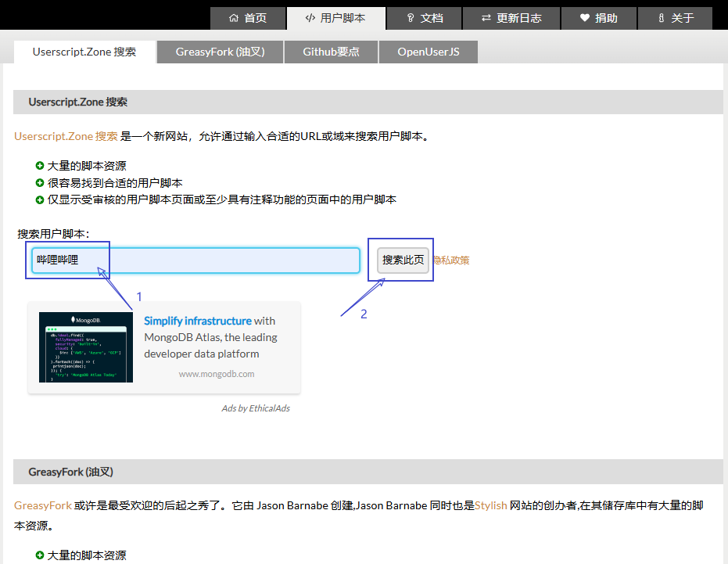The width and height of the screenshot is (728, 564).
Task: Click green plus icon beside 仅显示受审核的用户脚本
Action: [x=40, y=199]
